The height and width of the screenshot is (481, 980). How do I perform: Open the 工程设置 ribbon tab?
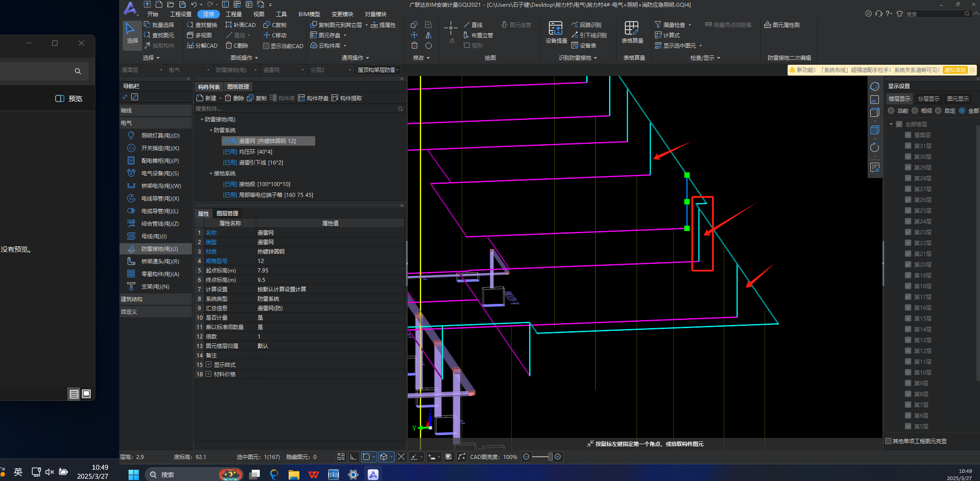coord(181,14)
